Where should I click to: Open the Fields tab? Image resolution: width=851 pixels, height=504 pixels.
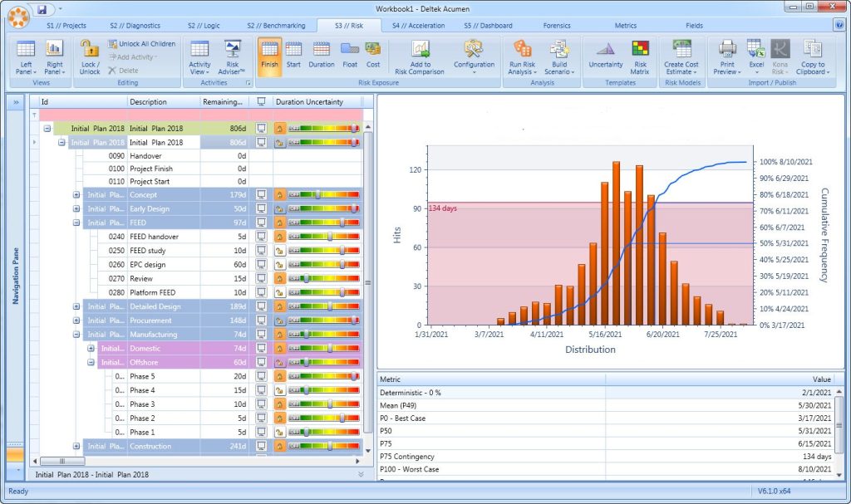694,26
